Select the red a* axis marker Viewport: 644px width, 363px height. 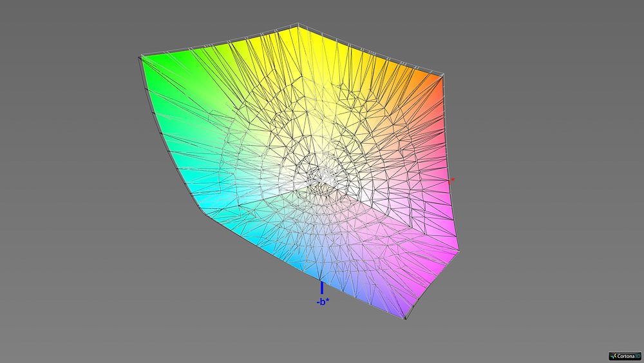(x=453, y=180)
